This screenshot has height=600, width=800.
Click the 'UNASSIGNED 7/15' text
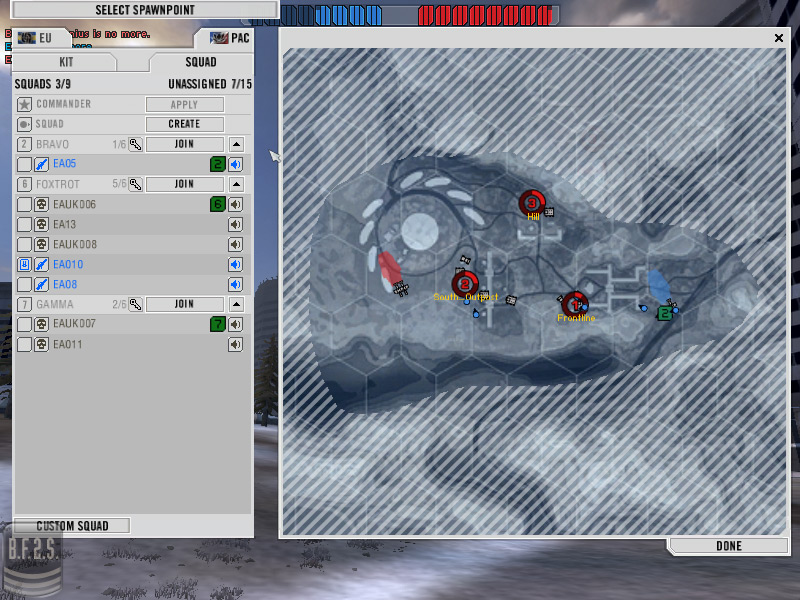(210, 84)
